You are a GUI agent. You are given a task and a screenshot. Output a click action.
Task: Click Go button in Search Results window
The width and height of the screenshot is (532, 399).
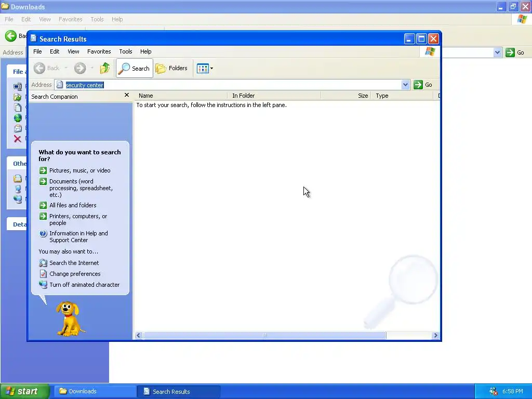(x=423, y=85)
